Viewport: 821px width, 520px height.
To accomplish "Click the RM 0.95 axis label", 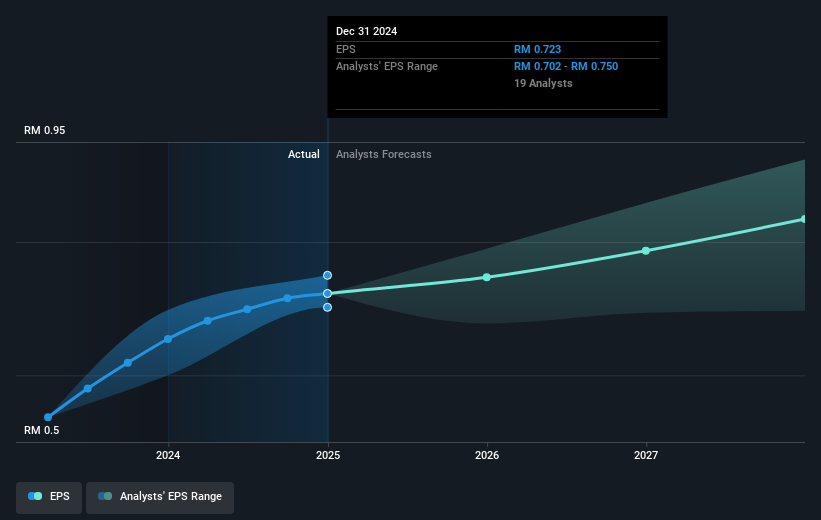I will 45,130.
